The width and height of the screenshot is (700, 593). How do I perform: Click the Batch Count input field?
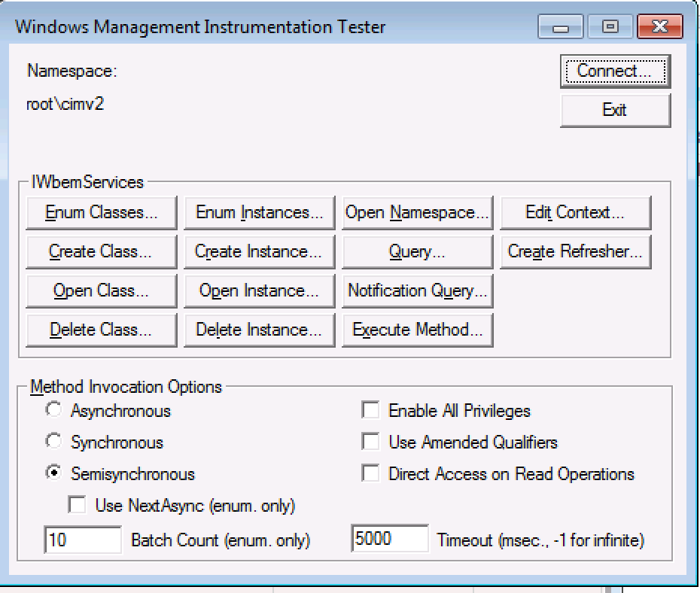point(83,540)
